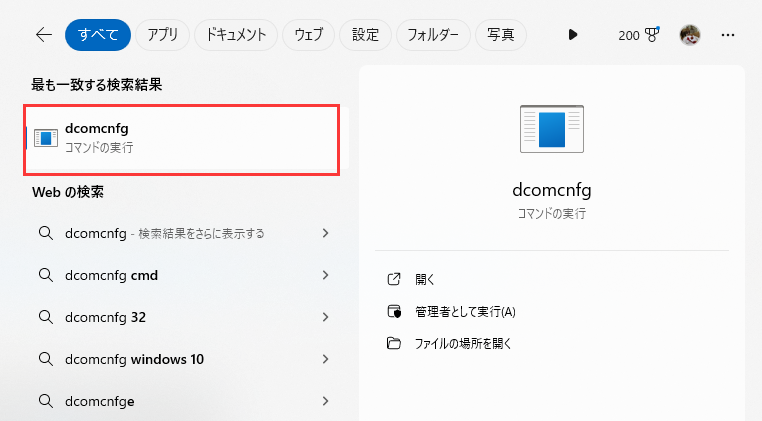Switch to the ドキュメント filter tab
This screenshot has width=762, height=421.
[236, 35]
